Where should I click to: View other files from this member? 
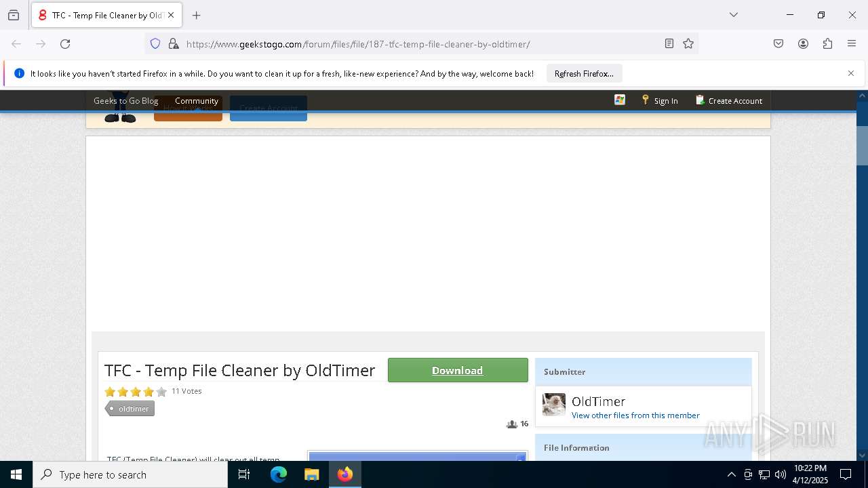[635, 415]
